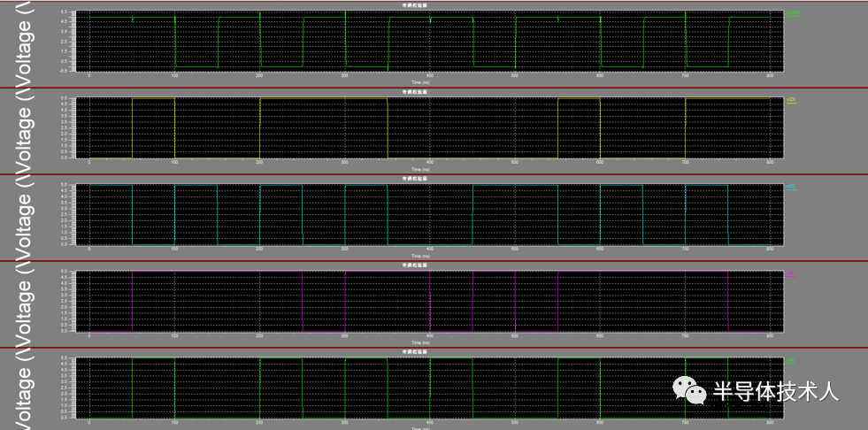Click the 800 tick on the top plot's time axis
The width and height of the screenshot is (868, 430).
pos(770,75)
